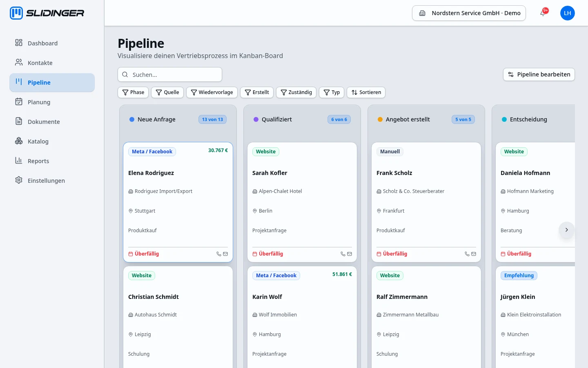This screenshot has height=368, width=588.
Task: Click the Ralf Zimmermann name
Action: pyautogui.click(x=402, y=297)
